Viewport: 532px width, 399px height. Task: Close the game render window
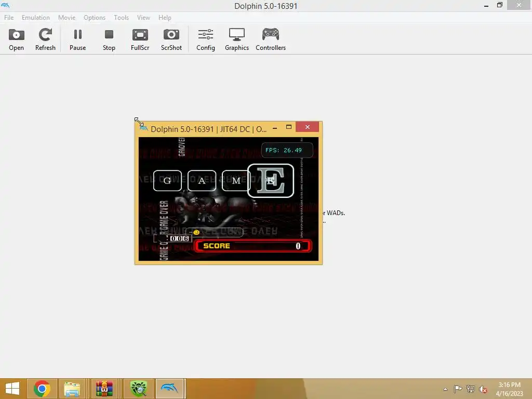pos(308,127)
